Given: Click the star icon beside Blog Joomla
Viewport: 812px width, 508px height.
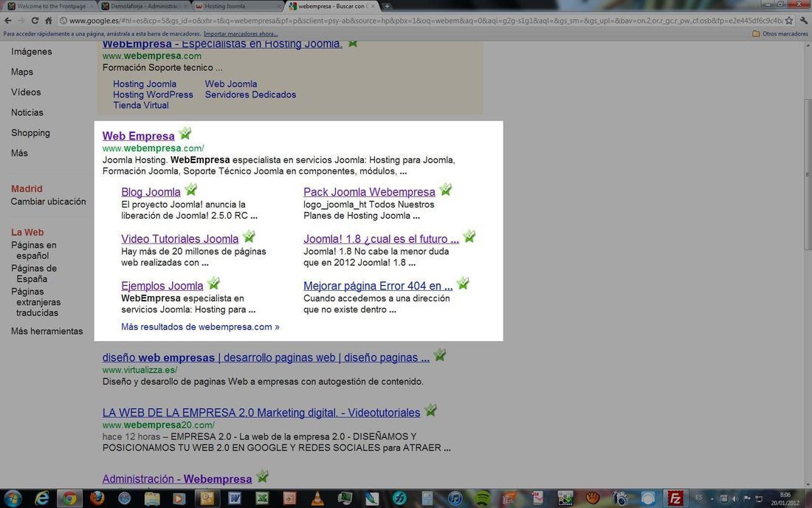Looking at the screenshot, I should (191, 190).
